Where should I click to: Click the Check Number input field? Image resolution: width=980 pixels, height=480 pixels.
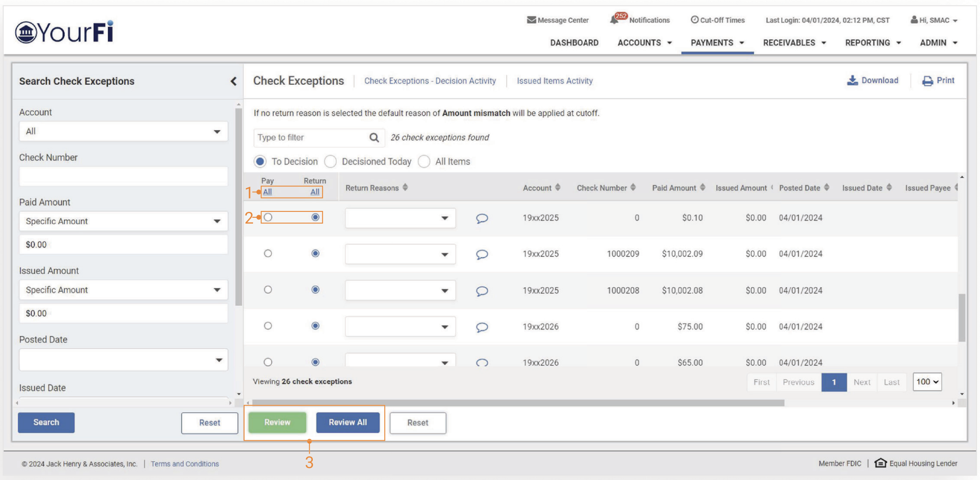click(123, 177)
